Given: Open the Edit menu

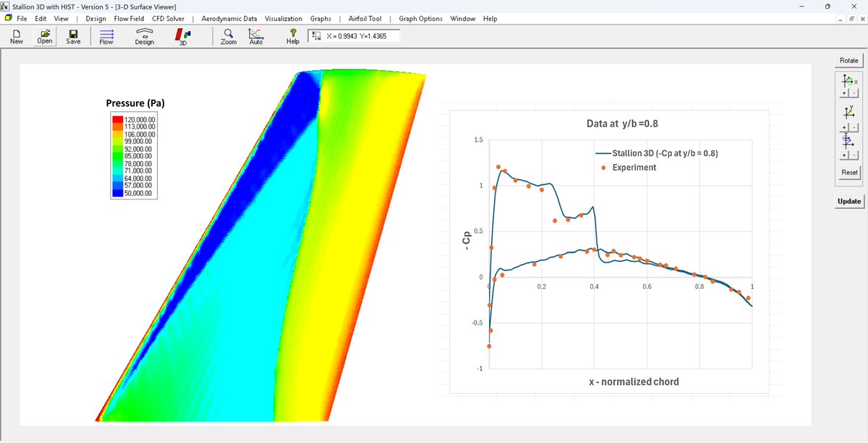Looking at the screenshot, I should point(41,18).
